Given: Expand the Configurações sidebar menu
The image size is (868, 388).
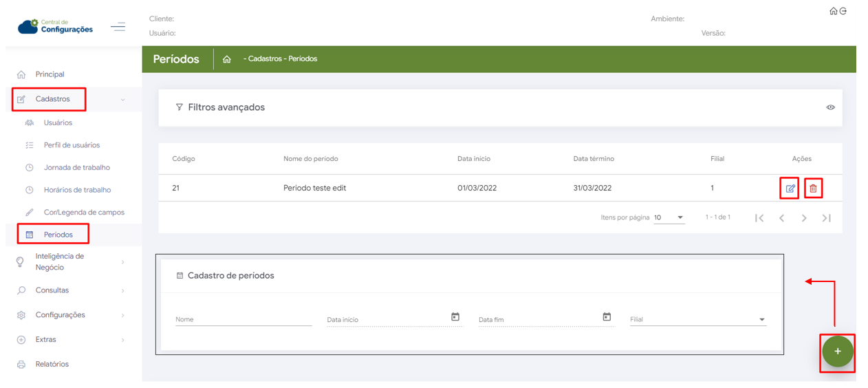Looking at the screenshot, I should tap(61, 315).
